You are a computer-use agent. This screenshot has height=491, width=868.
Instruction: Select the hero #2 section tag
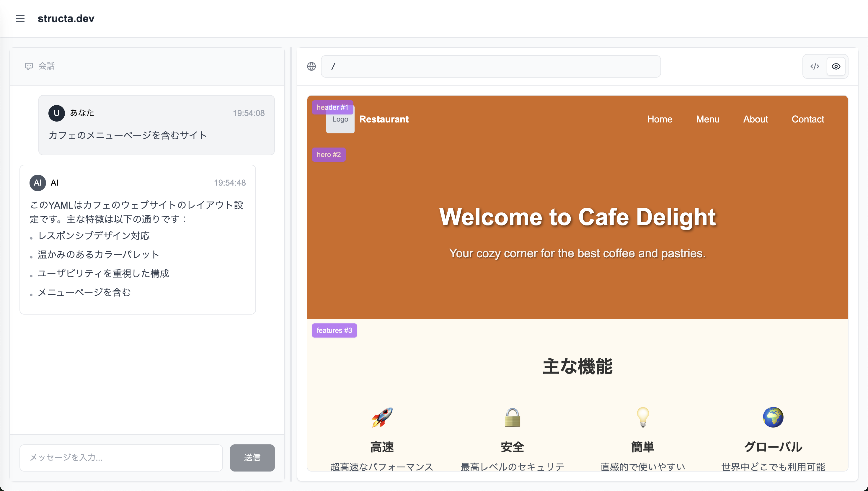(329, 154)
